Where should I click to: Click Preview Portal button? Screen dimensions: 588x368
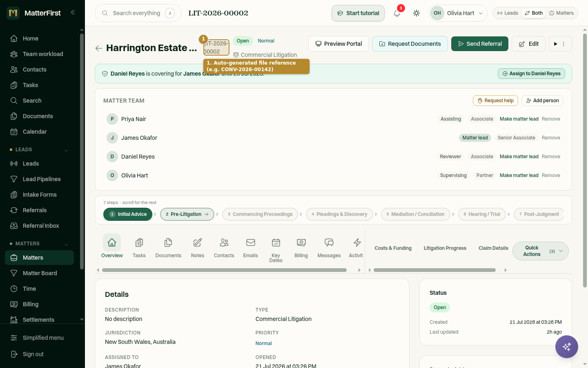coord(339,44)
